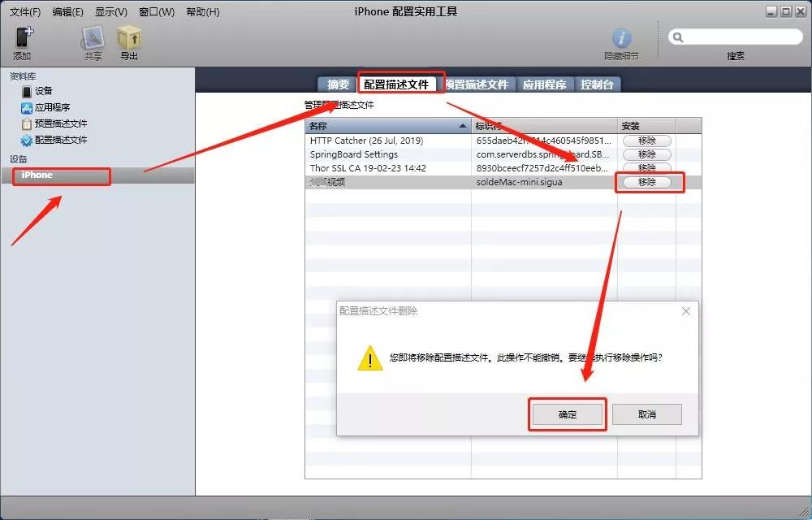This screenshot has width=812, height=520.
Task: Click the Share (共享) toolbar icon
Action: coord(93,38)
